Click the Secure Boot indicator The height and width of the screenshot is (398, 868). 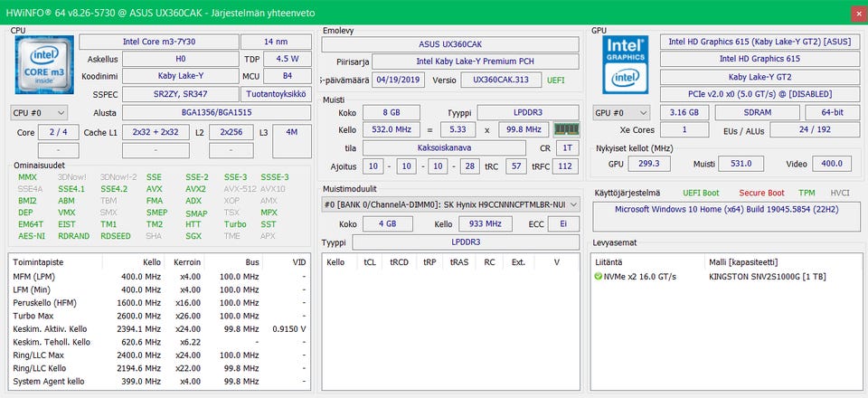[762, 193]
